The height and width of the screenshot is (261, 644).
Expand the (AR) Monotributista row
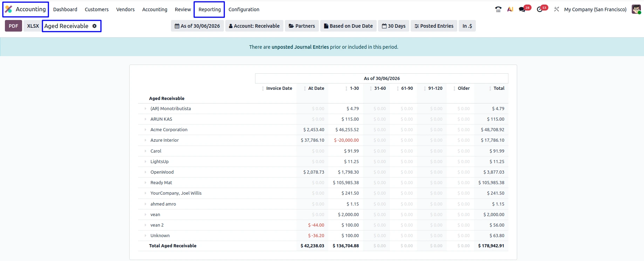click(145, 109)
